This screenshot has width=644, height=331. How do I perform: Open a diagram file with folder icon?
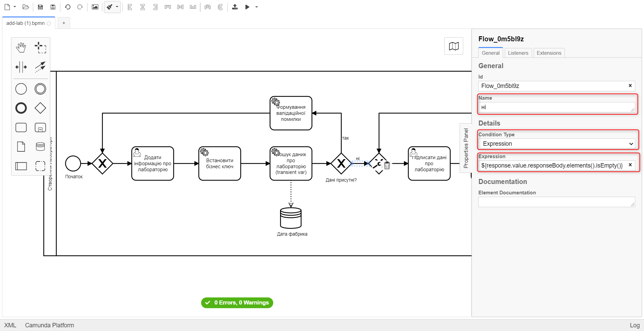click(25, 7)
